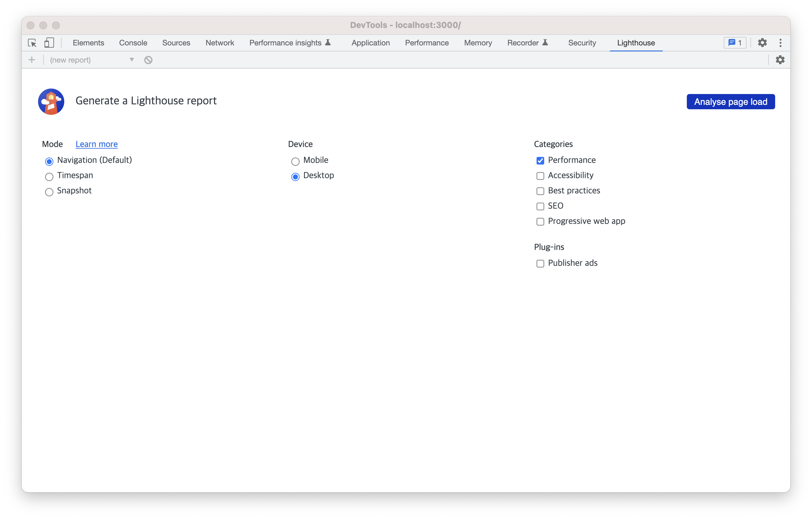Open DevTools settings gear icon
This screenshot has height=519, width=812.
[x=762, y=43]
